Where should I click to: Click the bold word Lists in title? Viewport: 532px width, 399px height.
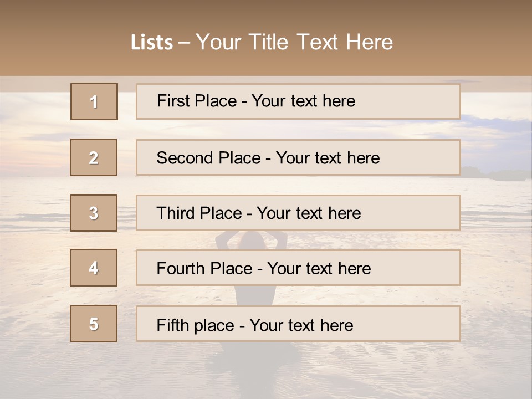click(x=151, y=43)
